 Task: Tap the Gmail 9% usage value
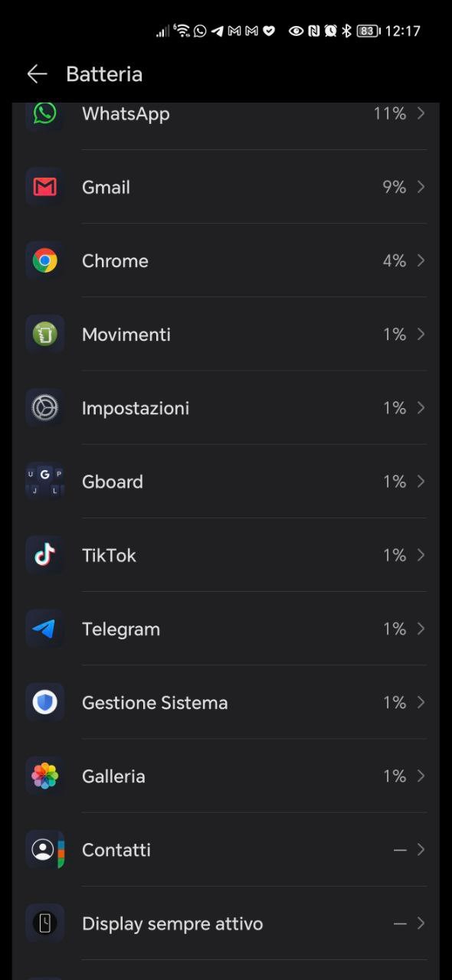click(395, 187)
